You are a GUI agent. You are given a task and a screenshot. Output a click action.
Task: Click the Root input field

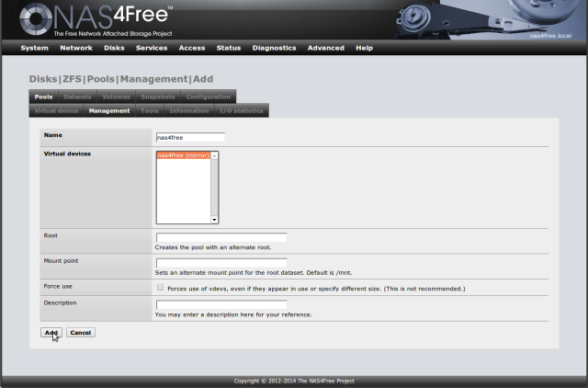221,237
